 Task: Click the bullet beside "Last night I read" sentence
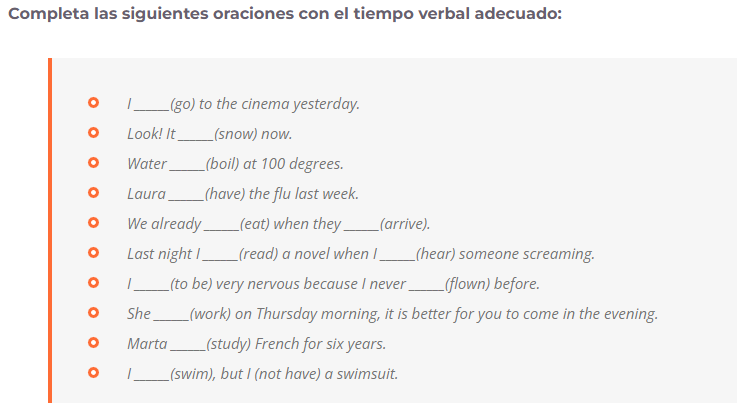94,253
